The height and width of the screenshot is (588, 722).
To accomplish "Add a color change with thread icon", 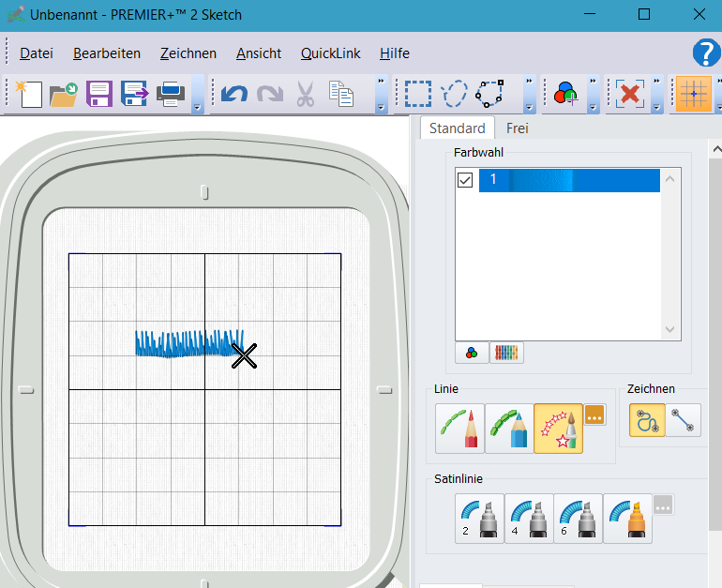I will pyautogui.click(x=566, y=94).
